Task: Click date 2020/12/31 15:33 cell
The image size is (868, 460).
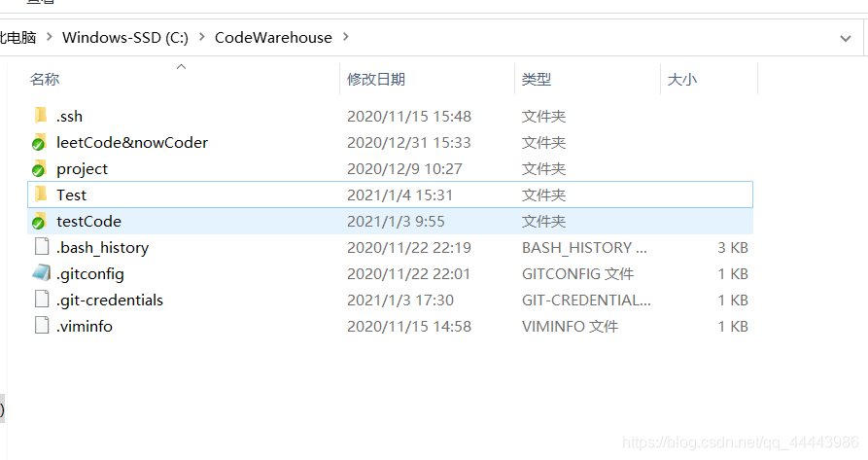Action: (409, 142)
